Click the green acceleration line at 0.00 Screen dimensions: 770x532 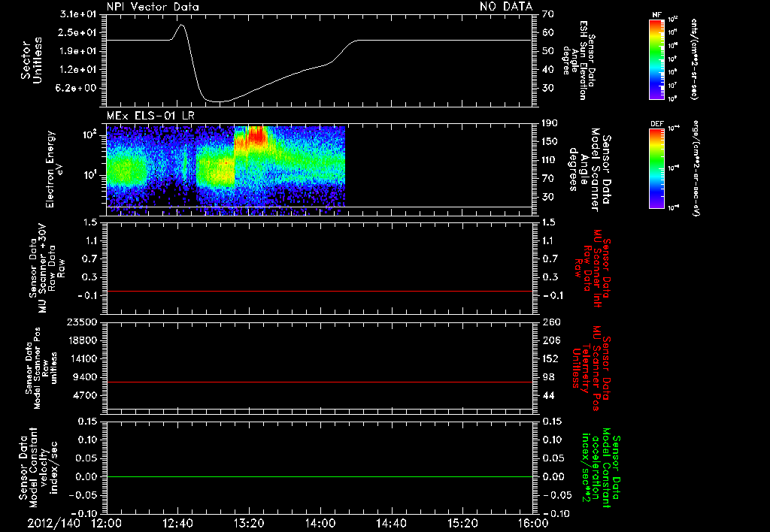[319, 476]
